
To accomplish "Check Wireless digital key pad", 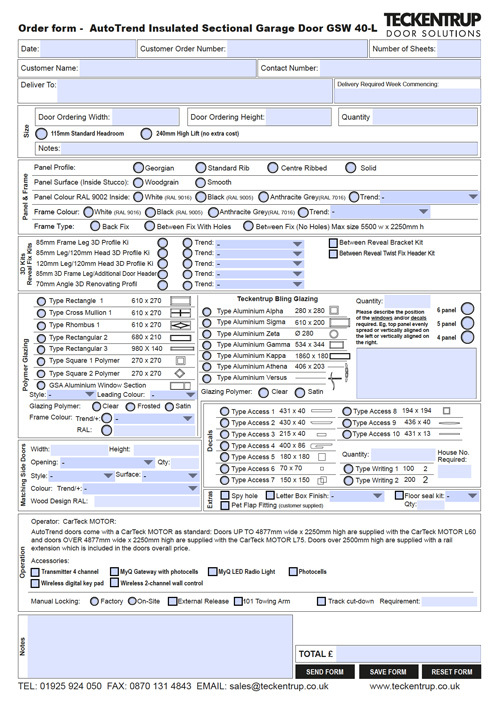I will (x=35, y=584).
